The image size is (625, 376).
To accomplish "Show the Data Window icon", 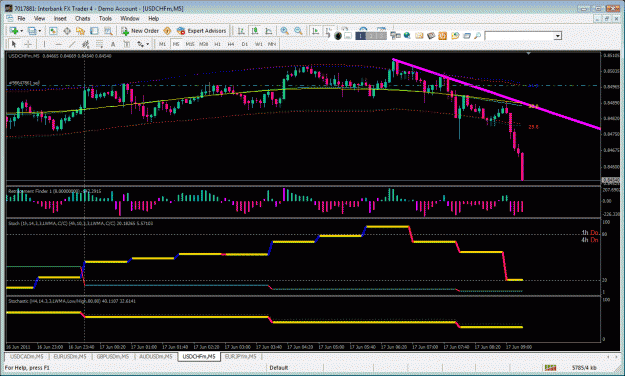I will click(67, 31).
